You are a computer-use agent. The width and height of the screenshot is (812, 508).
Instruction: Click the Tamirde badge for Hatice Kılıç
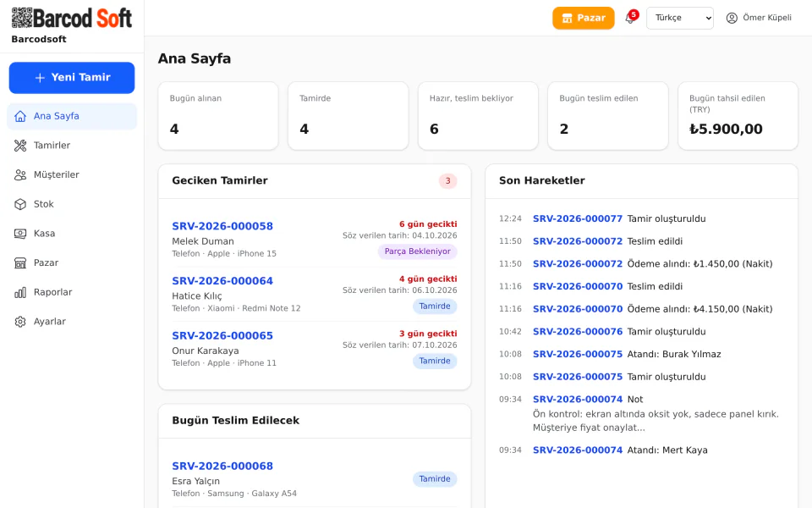[435, 306]
